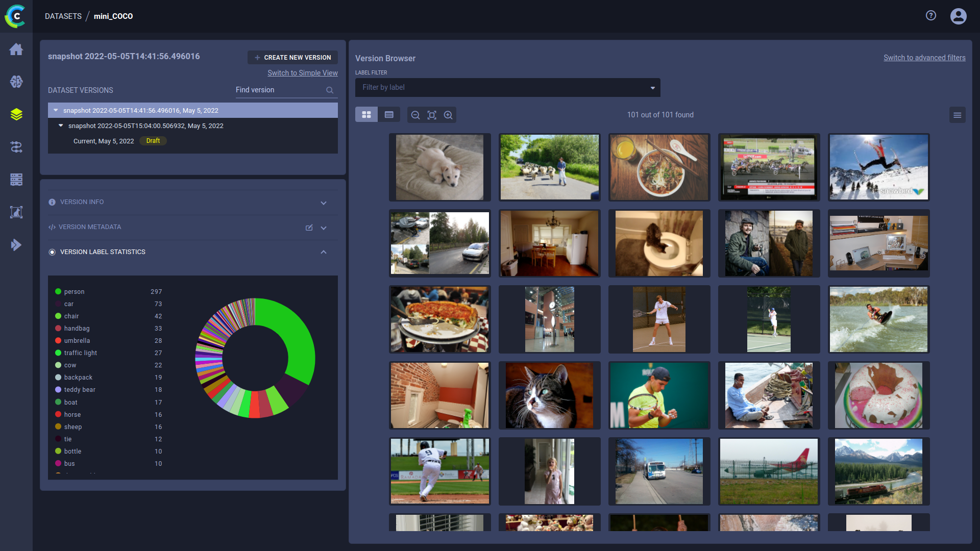Open the Annotations sidebar icon
The width and height of the screenshot is (980, 551).
click(16, 212)
